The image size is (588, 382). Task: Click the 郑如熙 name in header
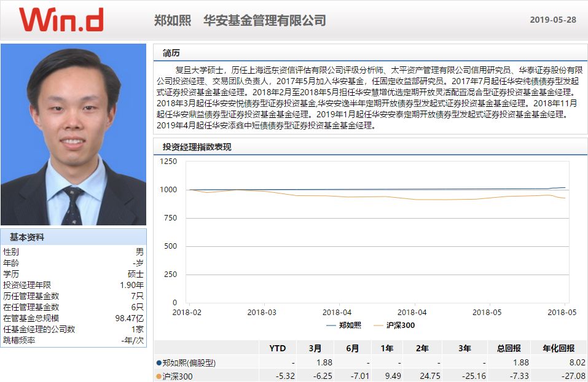click(173, 20)
